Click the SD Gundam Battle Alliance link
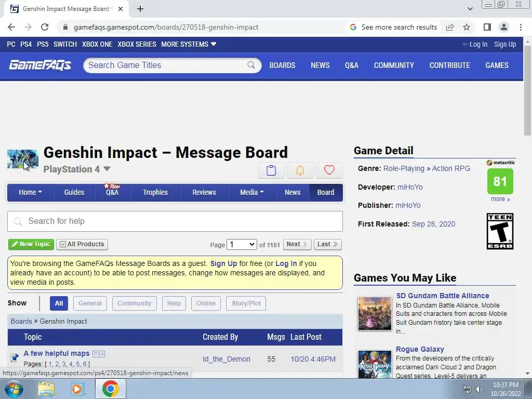The width and height of the screenshot is (532, 399). click(x=443, y=296)
